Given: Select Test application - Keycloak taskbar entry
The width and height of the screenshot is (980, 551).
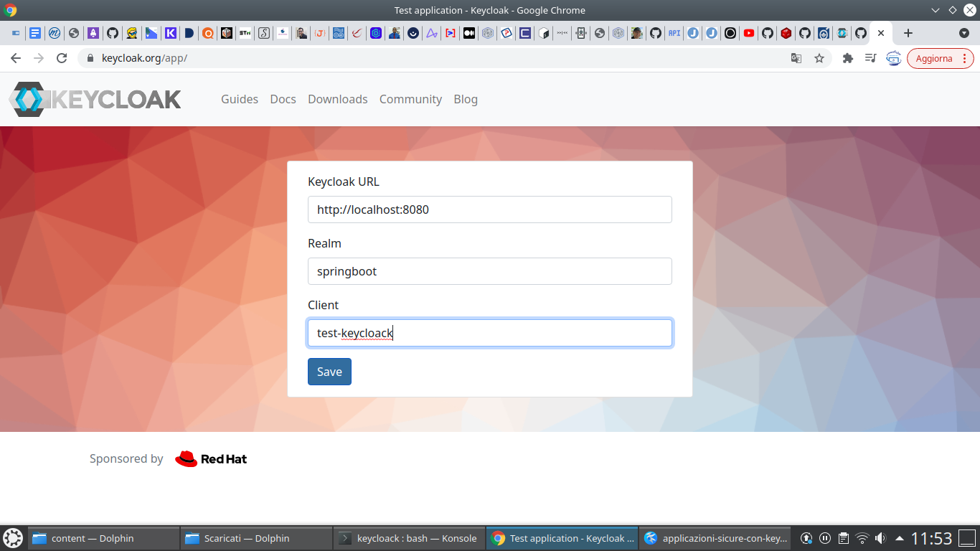Looking at the screenshot, I should coord(562,538).
